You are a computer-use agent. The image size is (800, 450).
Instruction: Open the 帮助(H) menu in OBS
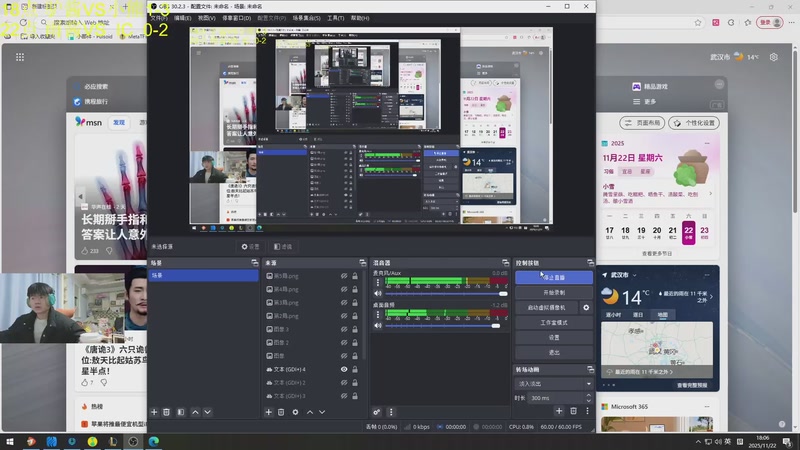click(x=360, y=18)
